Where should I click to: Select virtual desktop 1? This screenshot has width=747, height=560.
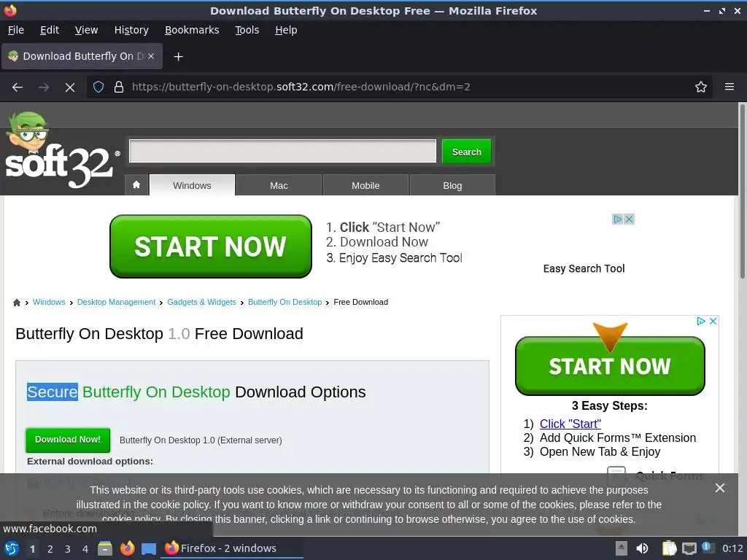32,549
